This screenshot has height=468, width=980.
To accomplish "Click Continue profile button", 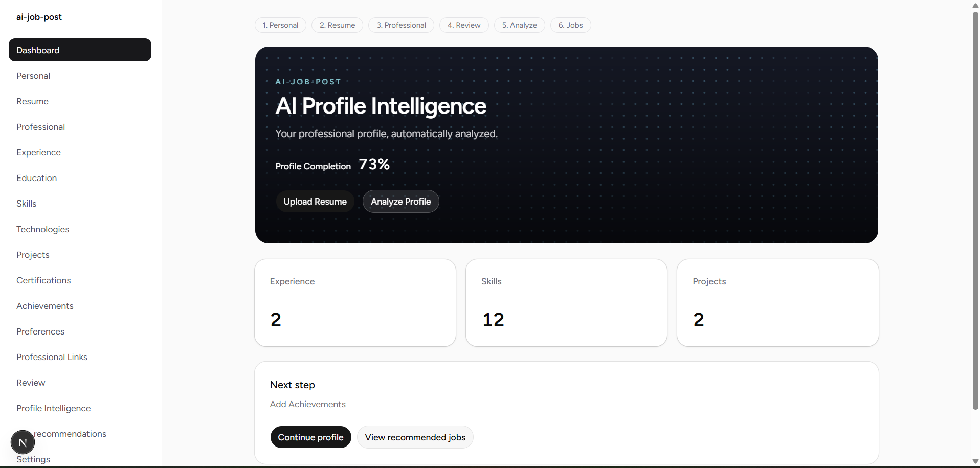I will (310, 437).
